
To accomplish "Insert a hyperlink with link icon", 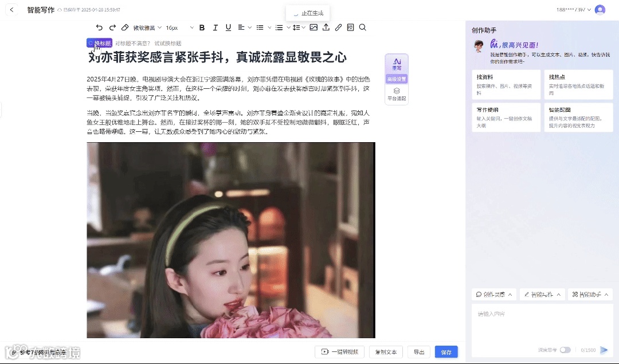I will (x=338, y=28).
